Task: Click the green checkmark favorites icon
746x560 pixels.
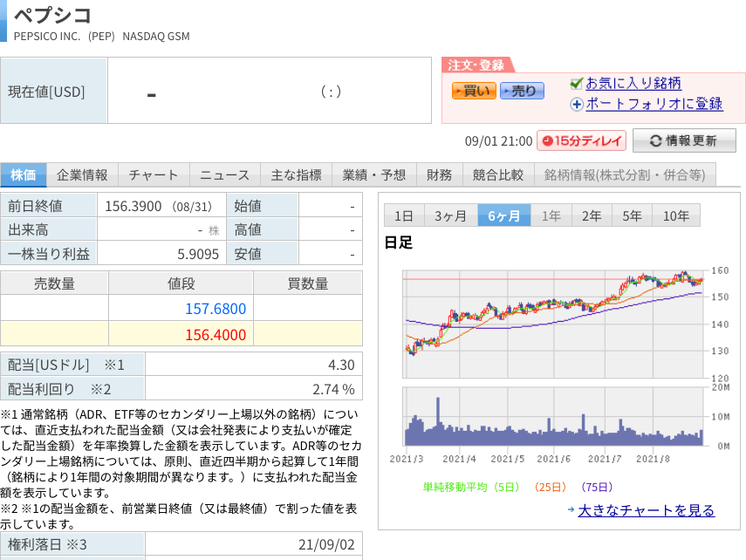Action: [x=576, y=84]
